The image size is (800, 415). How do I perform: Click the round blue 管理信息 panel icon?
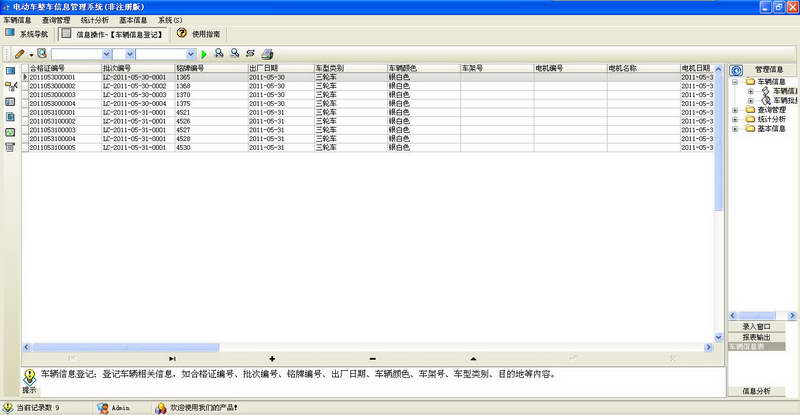point(736,70)
